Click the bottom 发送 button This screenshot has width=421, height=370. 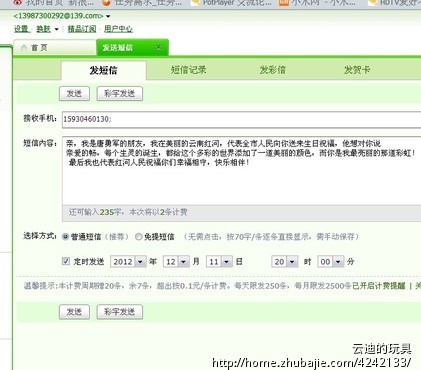[74, 312]
